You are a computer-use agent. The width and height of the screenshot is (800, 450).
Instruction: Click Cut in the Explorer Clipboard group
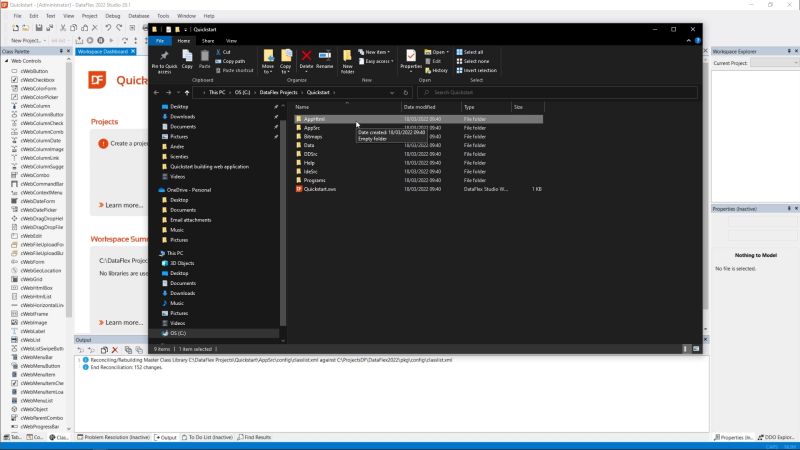223,52
